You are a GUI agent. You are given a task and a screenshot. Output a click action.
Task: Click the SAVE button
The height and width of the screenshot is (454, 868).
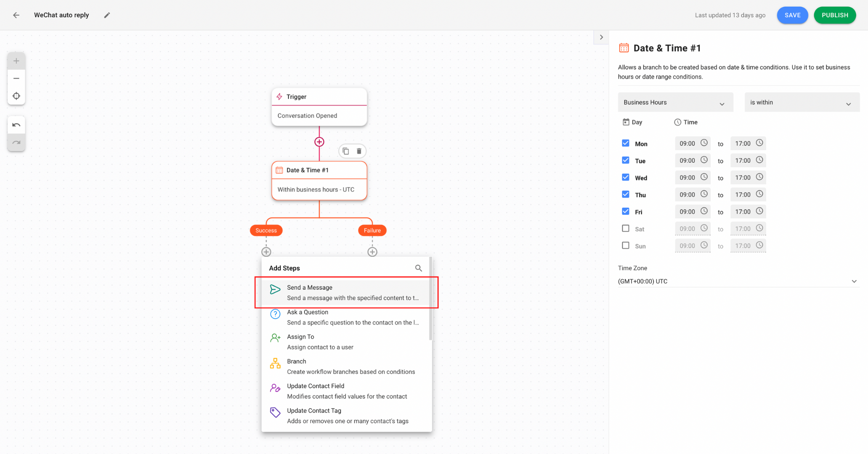point(793,15)
